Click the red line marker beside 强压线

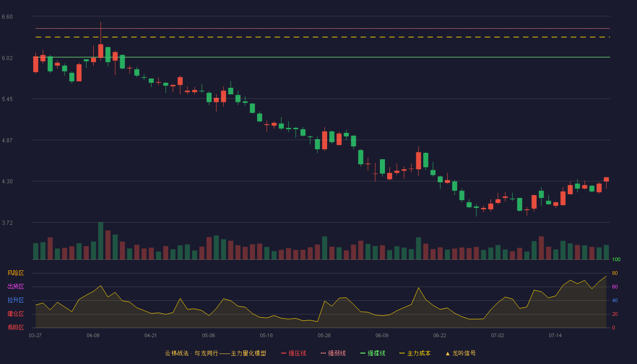point(284,353)
